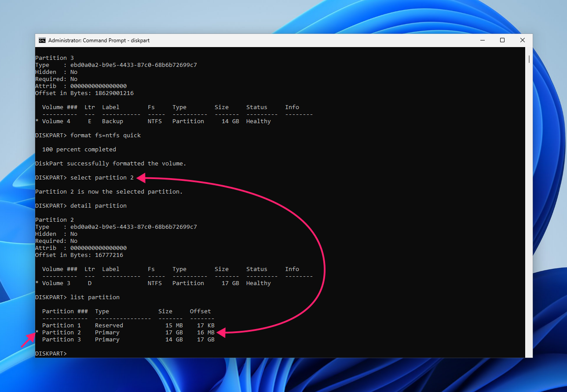
Task: Click the 'detail partition' command line
Action: (x=81, y=206)
